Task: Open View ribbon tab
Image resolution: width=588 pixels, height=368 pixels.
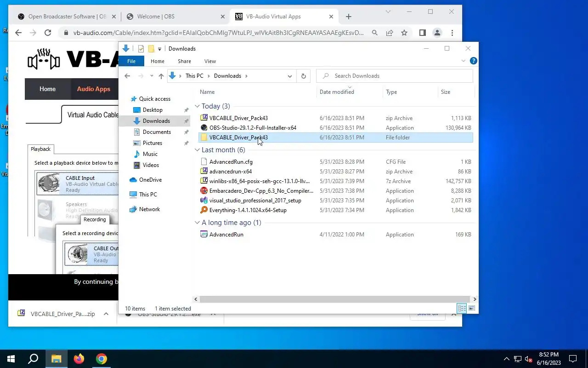Action: pyautogui.click(x=210, y=61)
